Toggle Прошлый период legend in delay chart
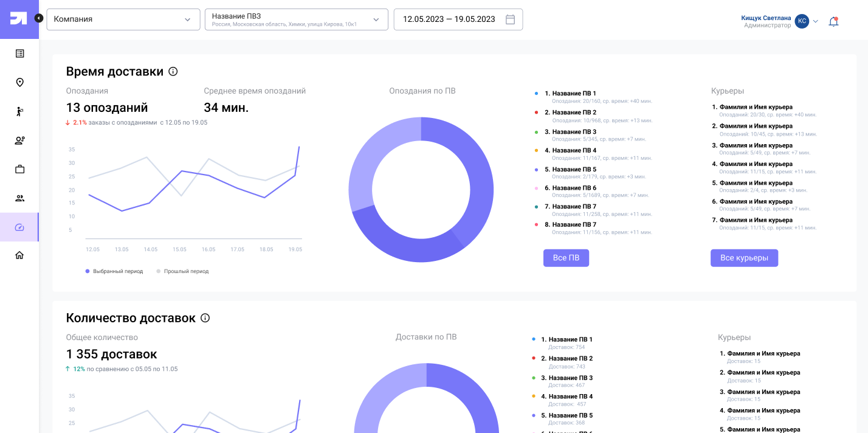 pos(182,271)
